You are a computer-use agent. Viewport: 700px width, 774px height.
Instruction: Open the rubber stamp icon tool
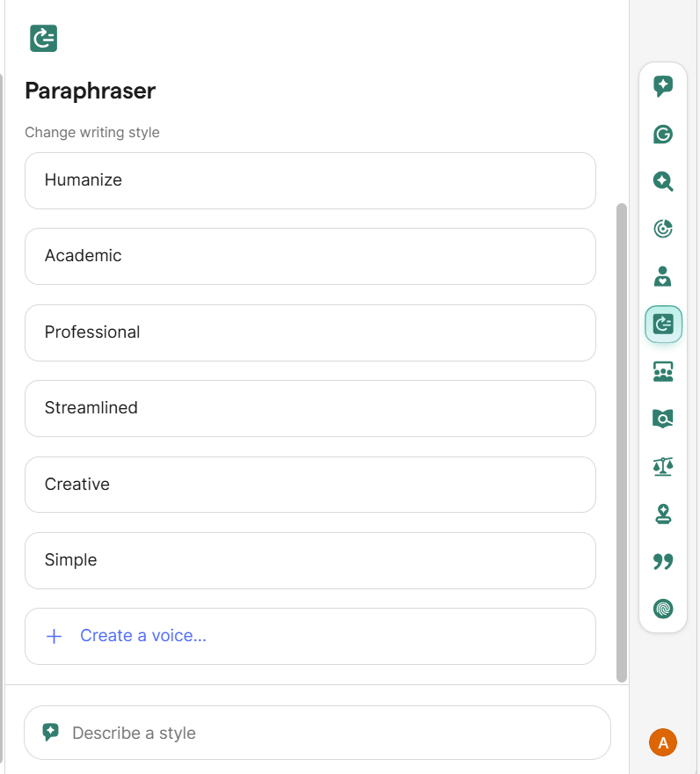coord(663,514)
